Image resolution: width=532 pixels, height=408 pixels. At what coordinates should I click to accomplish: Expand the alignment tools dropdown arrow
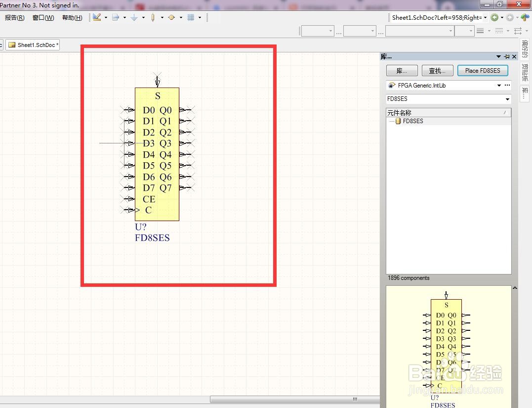point(124,18)
